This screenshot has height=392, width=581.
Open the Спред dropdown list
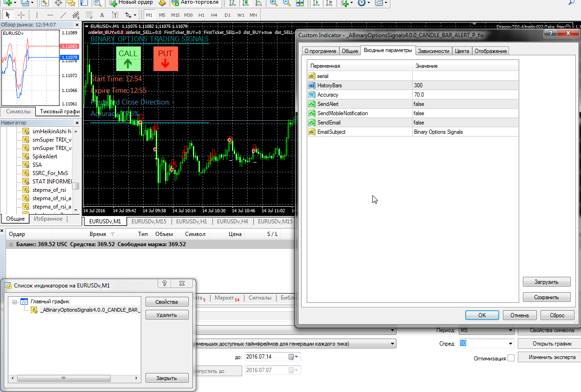(510, 344)
